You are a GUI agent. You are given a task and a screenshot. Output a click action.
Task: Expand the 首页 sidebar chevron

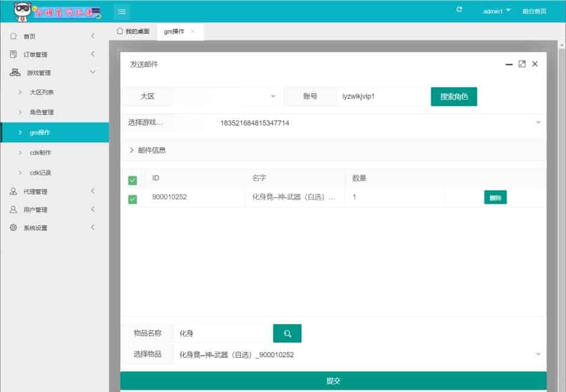[x=93, y=36]
